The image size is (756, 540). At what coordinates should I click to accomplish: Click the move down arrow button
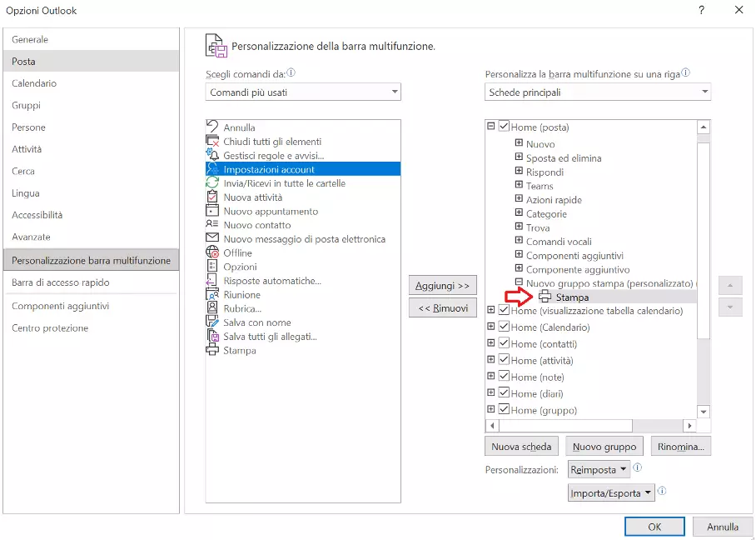point(730,307)
